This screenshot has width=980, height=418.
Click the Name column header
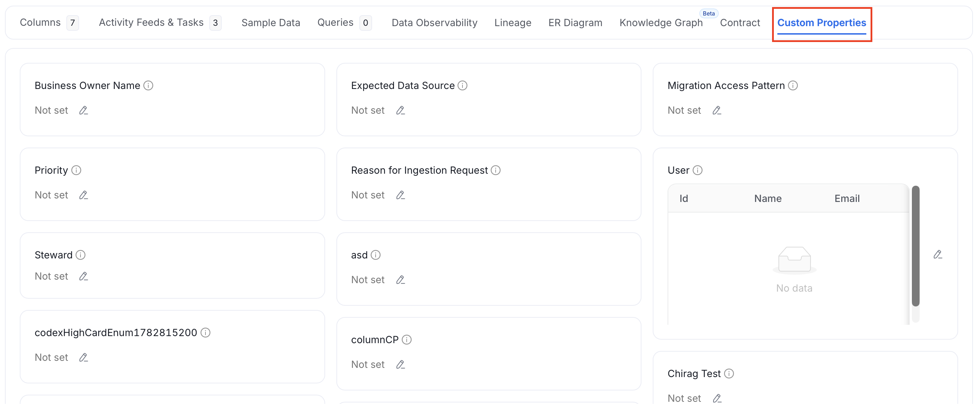tap(768, 198)
